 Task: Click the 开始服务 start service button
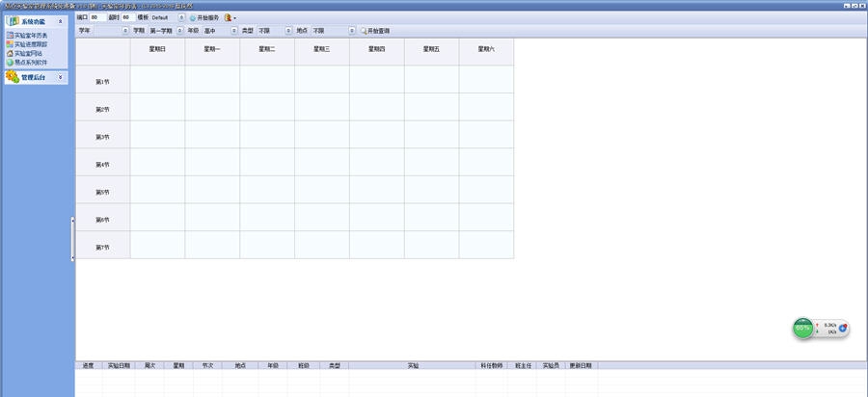(x=204, y=17)
